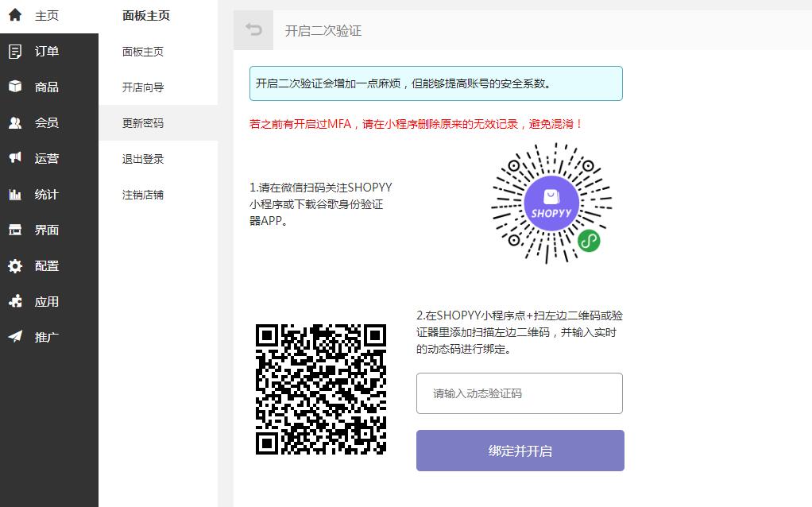Viewport: 812px width, 507px height.
Task: Click the 绑定并开启 button
Action: (x=520, y=451)
